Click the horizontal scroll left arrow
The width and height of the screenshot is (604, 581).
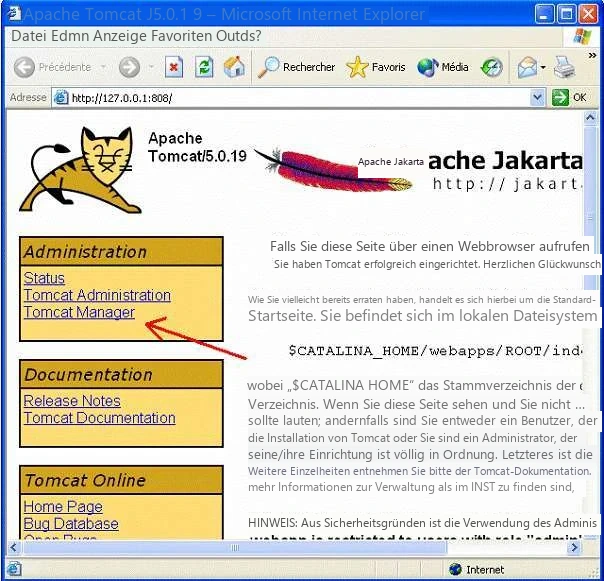[14, 547]
